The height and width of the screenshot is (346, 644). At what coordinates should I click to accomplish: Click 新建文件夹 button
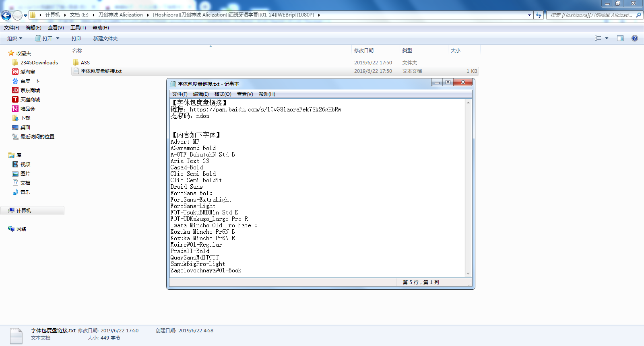[105, 38]
